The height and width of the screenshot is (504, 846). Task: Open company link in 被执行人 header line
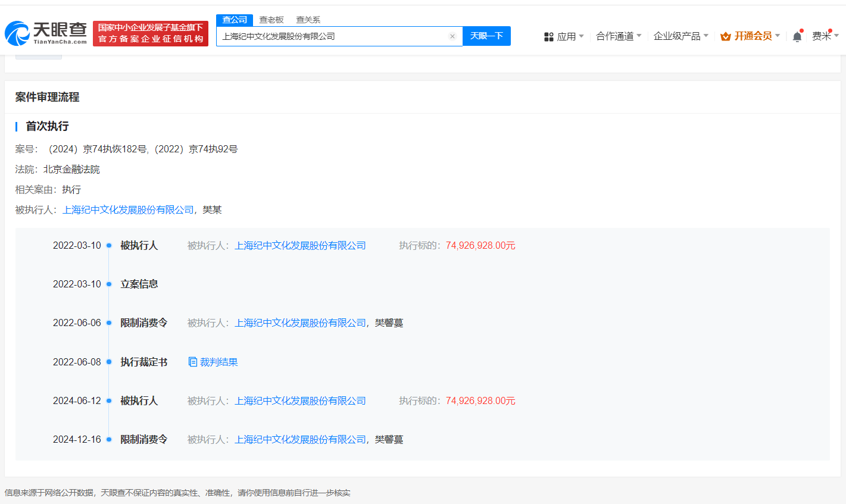click(128, 210)
